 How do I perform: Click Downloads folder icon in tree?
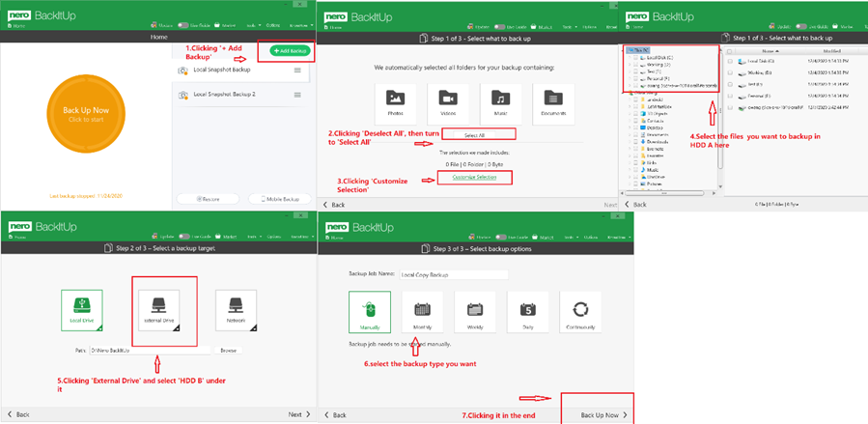click(x=643, y=142)
